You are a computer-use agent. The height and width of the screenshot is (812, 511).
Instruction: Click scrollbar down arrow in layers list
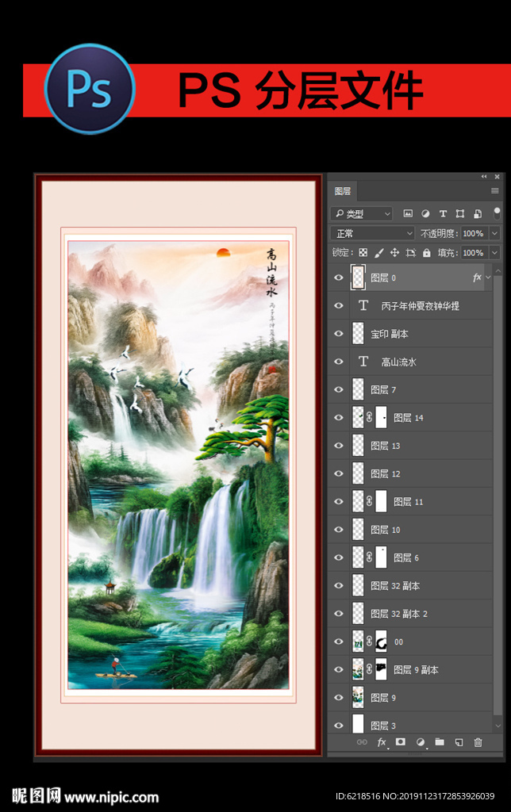point(498,726)
